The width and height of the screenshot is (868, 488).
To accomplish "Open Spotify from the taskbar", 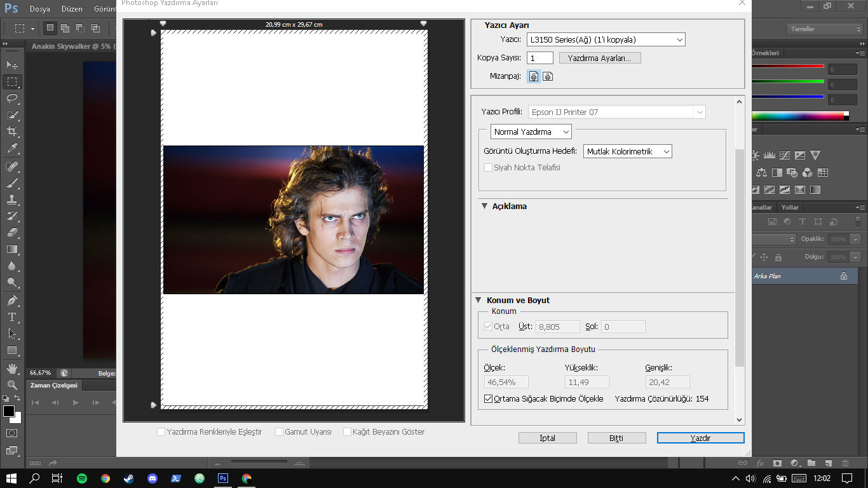I will point(82,478).
